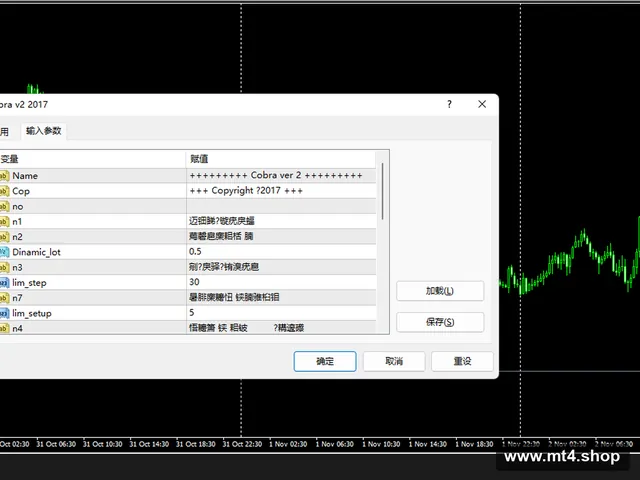Click the 变量 column header

tap(93, 159)
